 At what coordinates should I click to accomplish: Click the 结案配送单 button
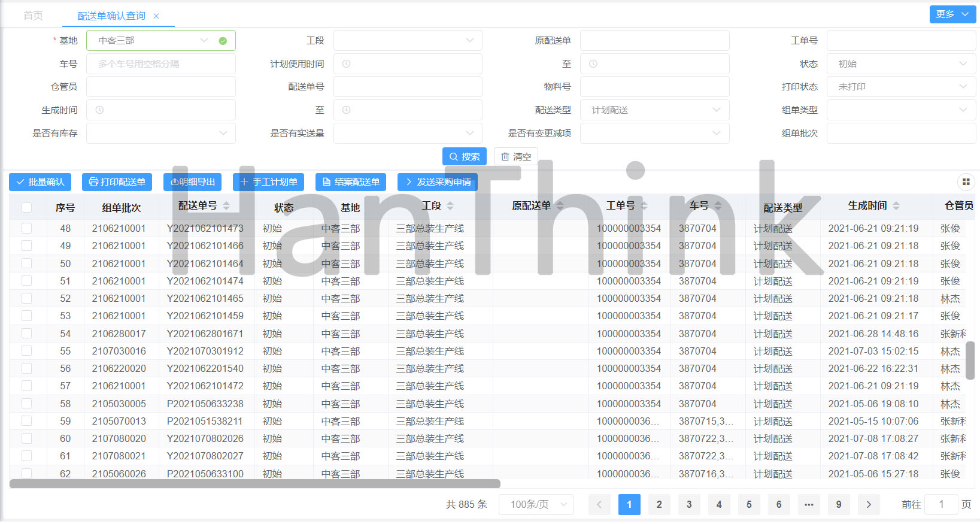[351, 182]
